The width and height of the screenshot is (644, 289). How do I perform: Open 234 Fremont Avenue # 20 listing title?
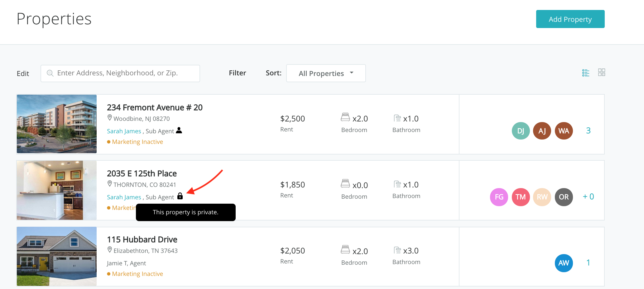point(155,108)
